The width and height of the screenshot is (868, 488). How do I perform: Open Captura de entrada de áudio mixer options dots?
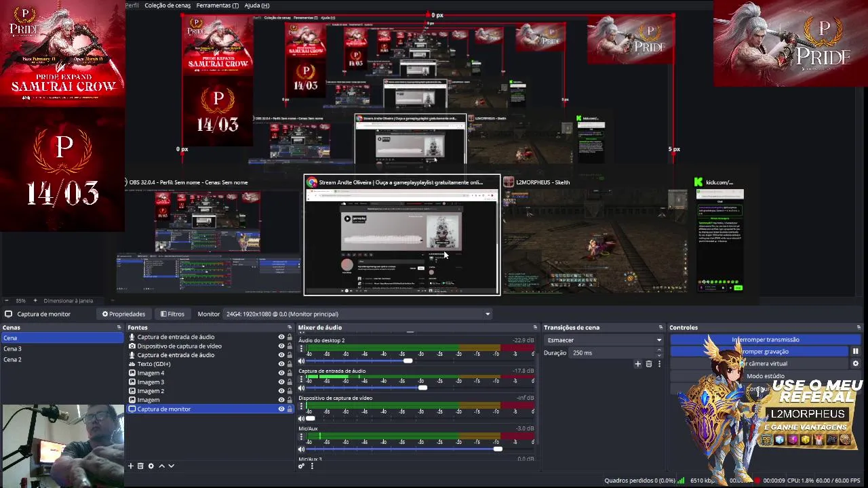[301, 380]
